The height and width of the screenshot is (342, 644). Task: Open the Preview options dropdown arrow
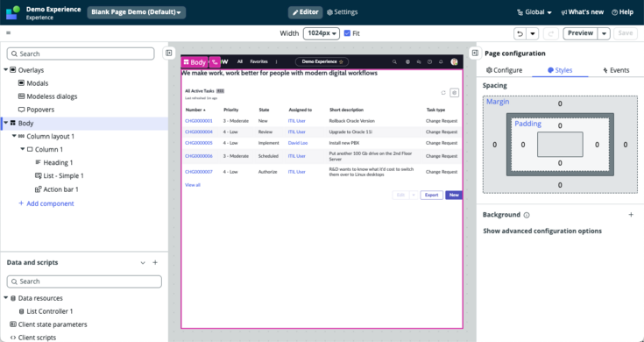pos(604,33)
